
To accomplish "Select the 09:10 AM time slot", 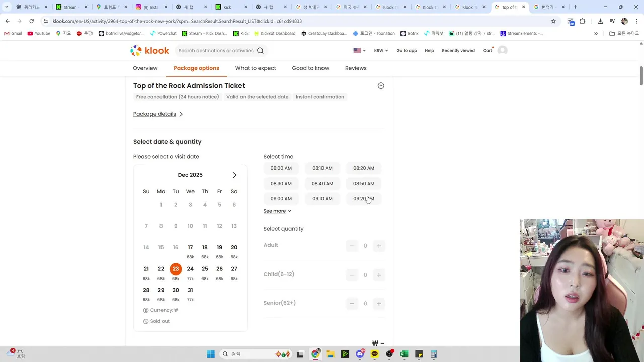I will coord(323,199).
